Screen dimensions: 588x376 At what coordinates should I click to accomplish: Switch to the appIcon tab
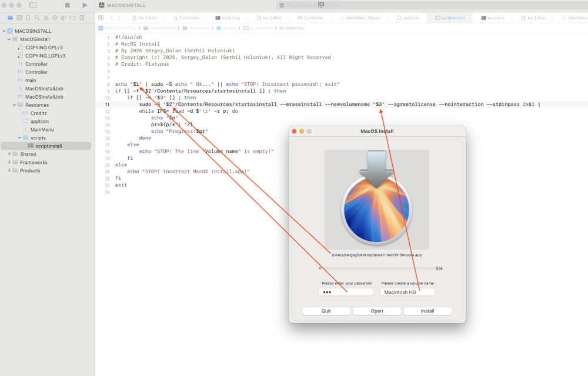pos(408,18)
